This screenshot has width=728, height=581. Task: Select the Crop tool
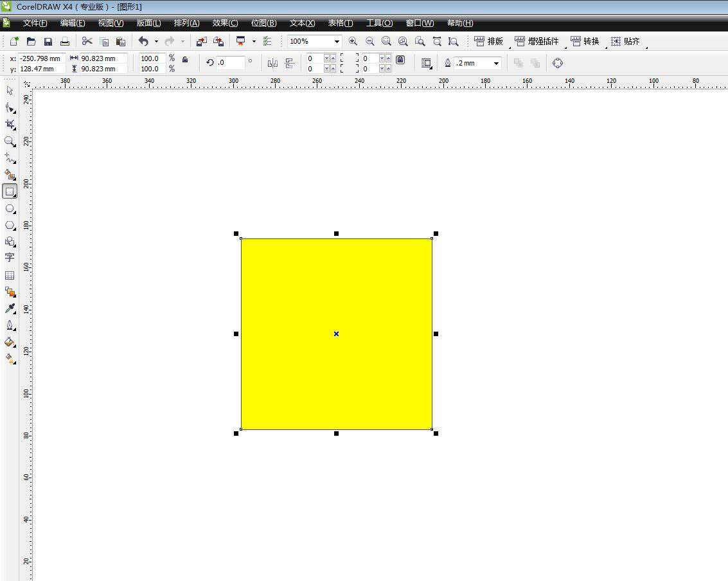(10, 124)
